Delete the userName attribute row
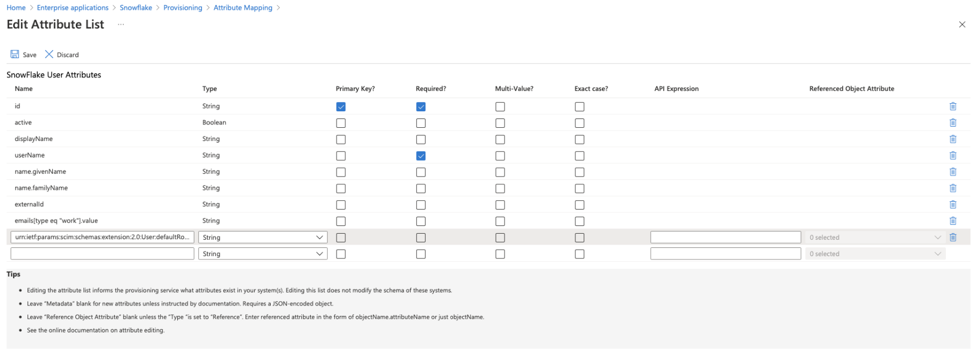 pos(953,156)
